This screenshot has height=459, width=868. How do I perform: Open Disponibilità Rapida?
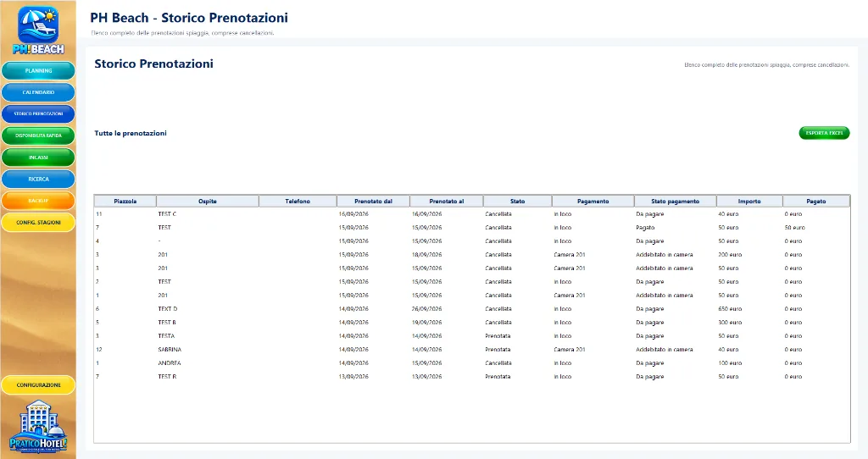(38, 135)
